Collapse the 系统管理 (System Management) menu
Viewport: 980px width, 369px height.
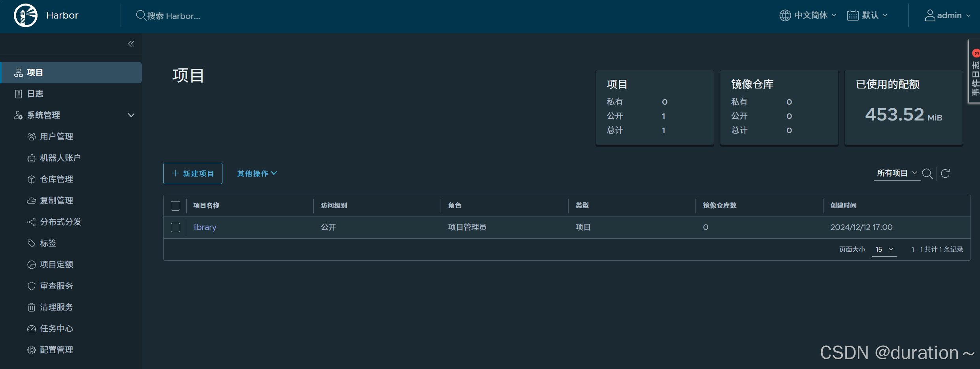click(x=131, y=115)
